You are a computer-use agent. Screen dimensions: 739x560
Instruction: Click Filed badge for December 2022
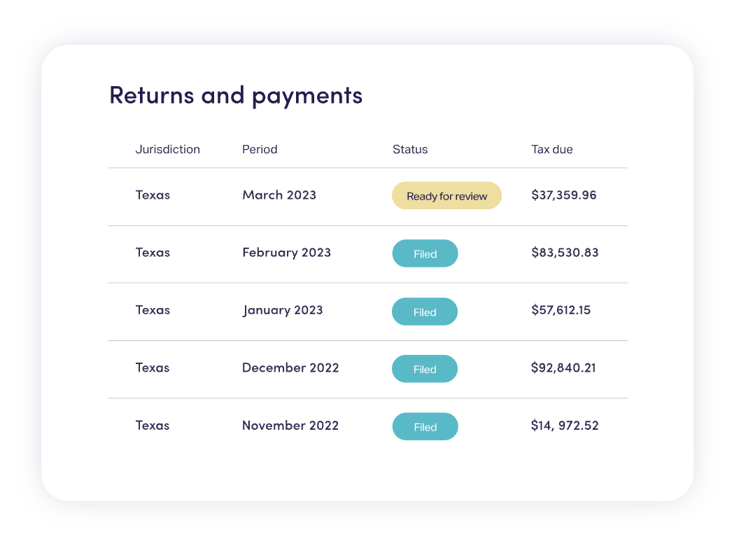[425, 369]
